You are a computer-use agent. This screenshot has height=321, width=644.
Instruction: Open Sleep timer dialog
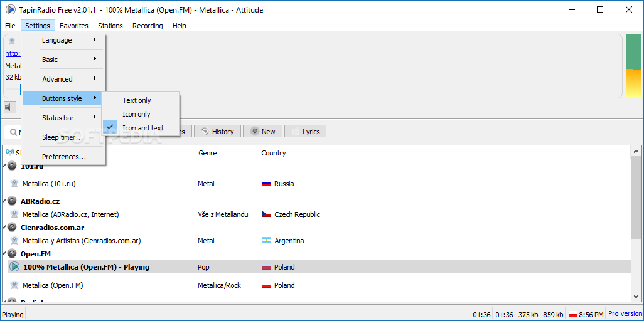(63, 137)
